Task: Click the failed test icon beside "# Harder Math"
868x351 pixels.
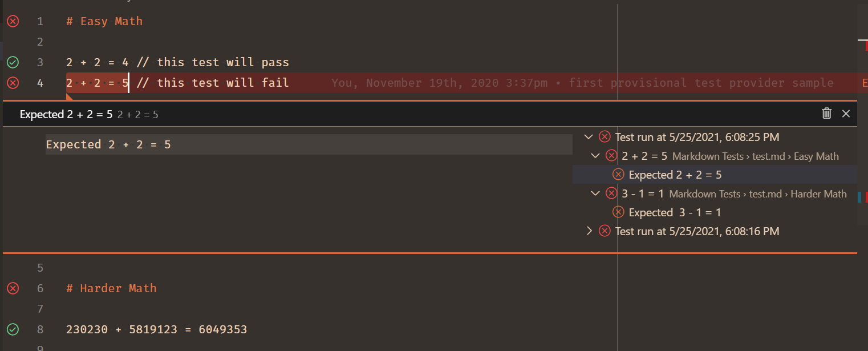Action: click(13, 288)
